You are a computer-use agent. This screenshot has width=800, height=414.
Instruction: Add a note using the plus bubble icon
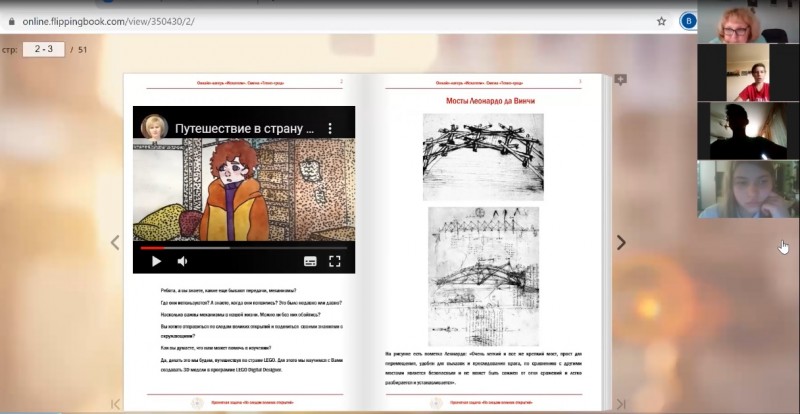coord(620,80)
